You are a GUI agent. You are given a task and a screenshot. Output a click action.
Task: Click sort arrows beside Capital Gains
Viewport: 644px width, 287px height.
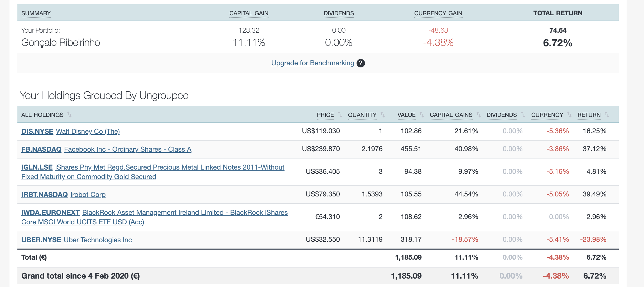click(x=479, y=115)
